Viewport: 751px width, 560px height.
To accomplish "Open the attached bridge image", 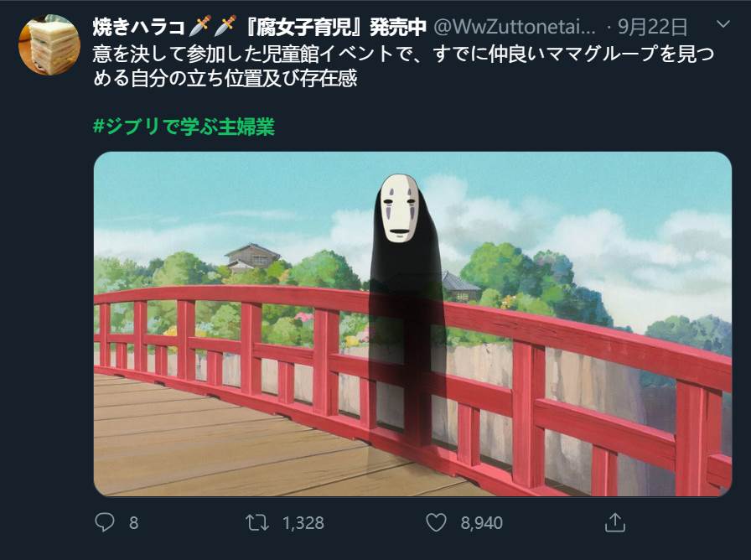I will (x=412, y=324).
